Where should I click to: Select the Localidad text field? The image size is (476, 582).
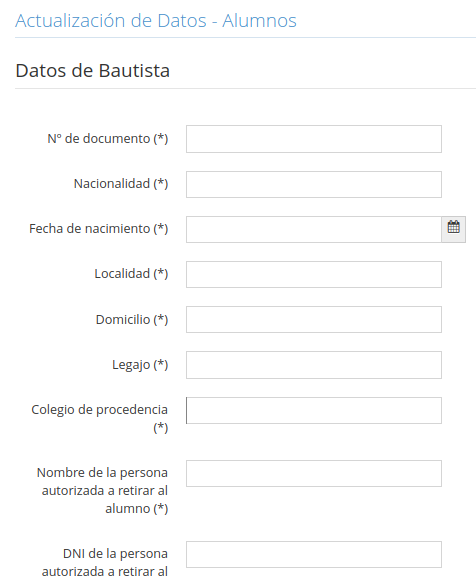point(314,274)
